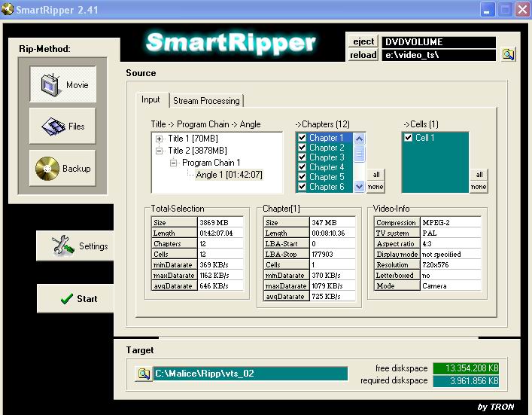Screen dimensions: 532x415
Task: Click the SmartRipper title bar app icon
Action: point(8,9)
